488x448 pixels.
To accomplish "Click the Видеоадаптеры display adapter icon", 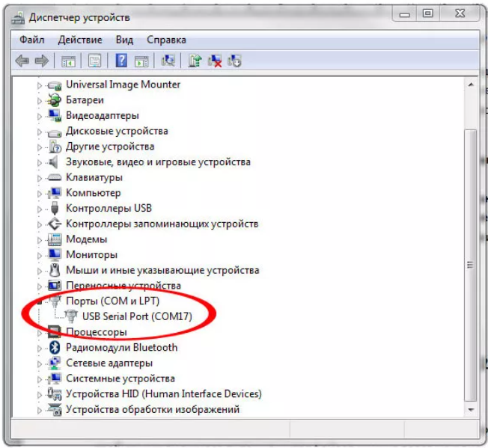I will 55,116.
